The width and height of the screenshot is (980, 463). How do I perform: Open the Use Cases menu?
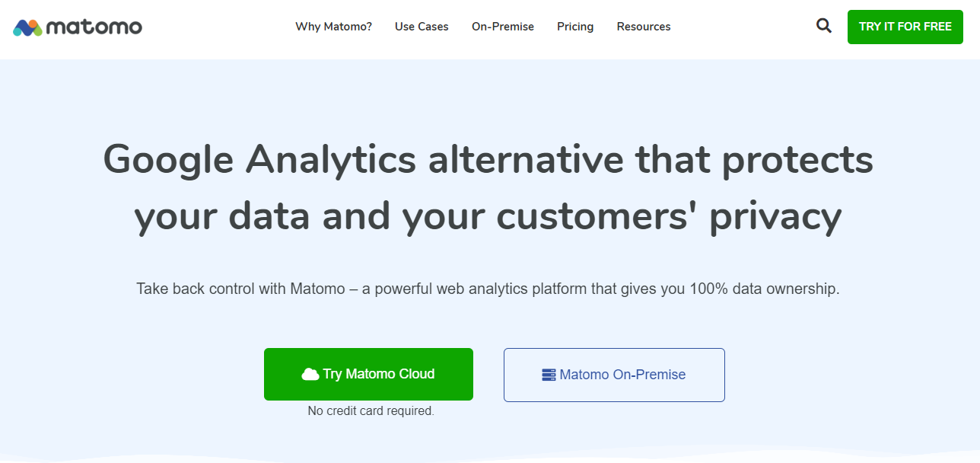(x=422, y=27)
